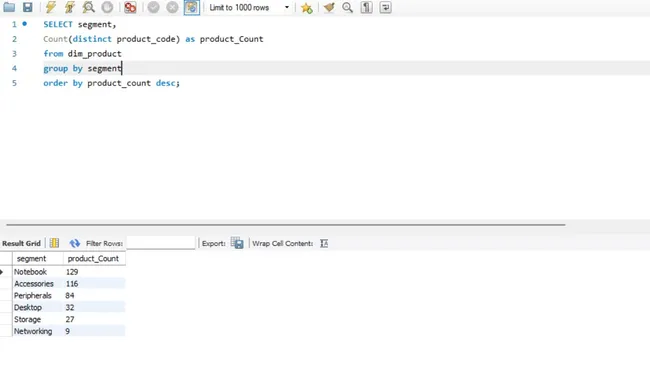Toggle invisible characters pilcrow icon
This screenshot has width=650, height=366.
coord(366,7)
